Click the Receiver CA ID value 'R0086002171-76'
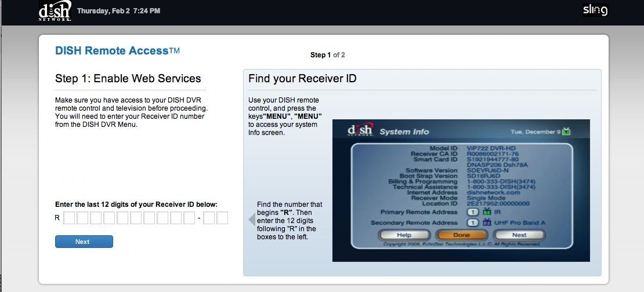The height and width of the screenshot is (292, 644). (x=493, y=154)
